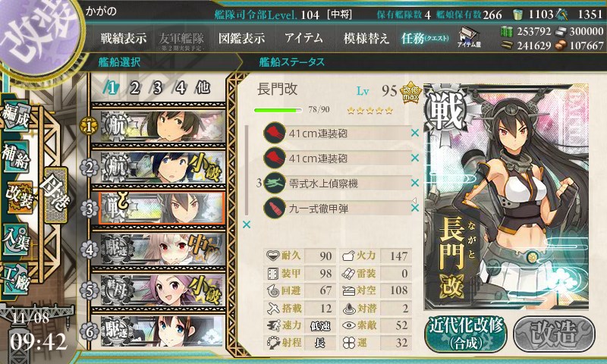The image size is (607, 364).
Task: Switch to fleet tab 4
Action: (x=180, y=88)
